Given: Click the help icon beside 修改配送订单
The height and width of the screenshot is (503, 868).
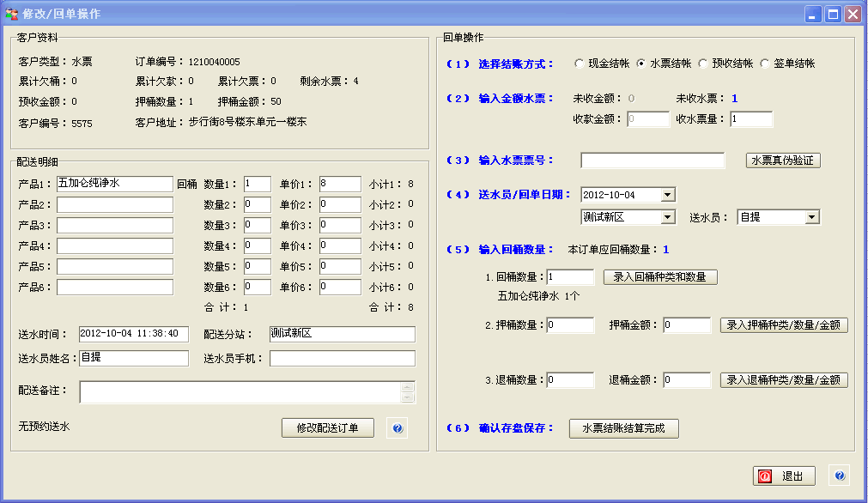Looking at the screenshot, I should [x=398, y=428].
